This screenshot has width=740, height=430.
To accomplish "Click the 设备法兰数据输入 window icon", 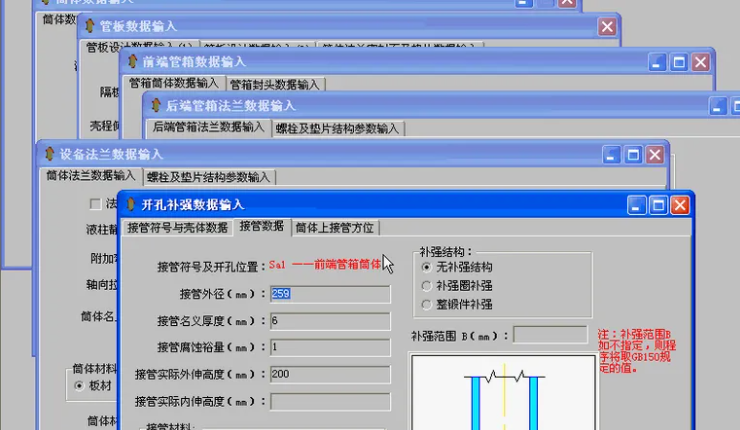I will 49,154.
